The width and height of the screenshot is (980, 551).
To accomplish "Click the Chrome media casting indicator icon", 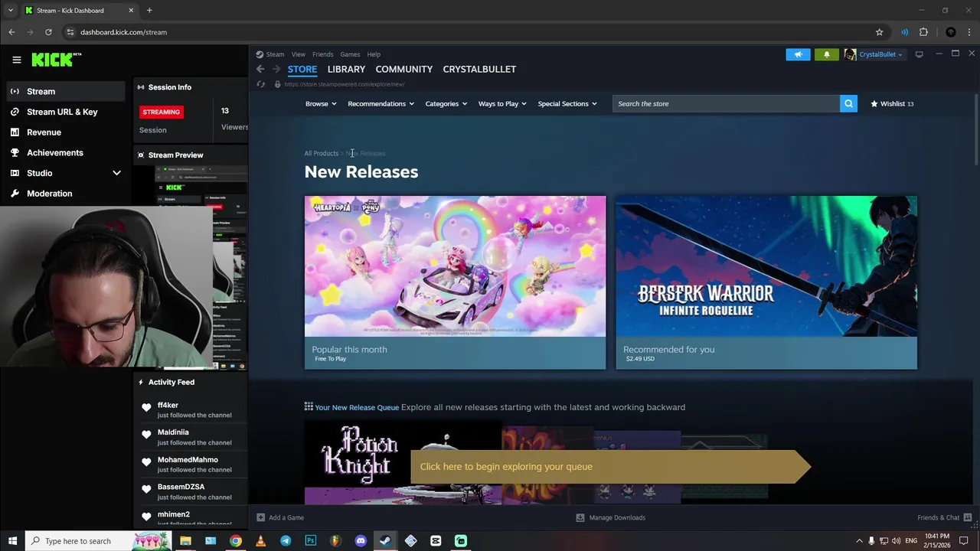I will 904,32.
